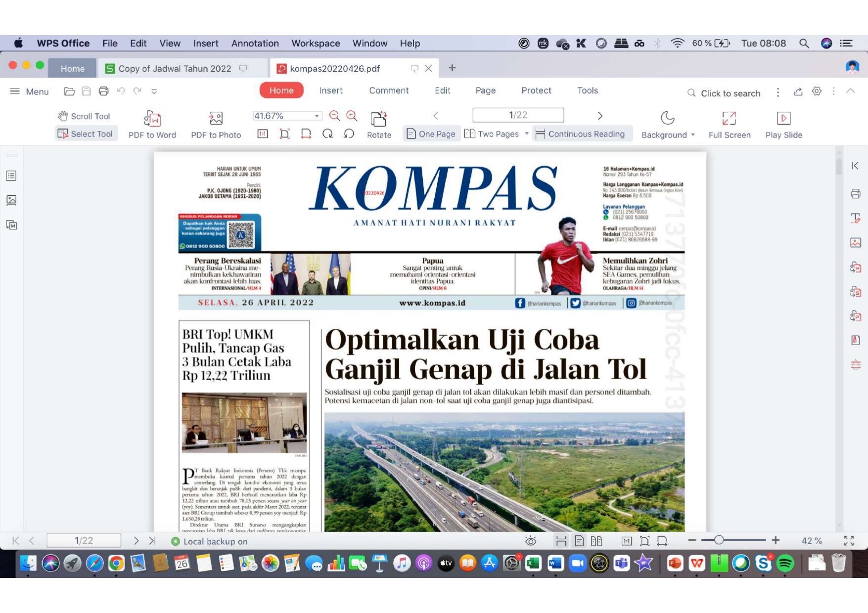This screenshot has width=868, height=613.
Task: Start Play Slide
Action: tap(783, 125)
